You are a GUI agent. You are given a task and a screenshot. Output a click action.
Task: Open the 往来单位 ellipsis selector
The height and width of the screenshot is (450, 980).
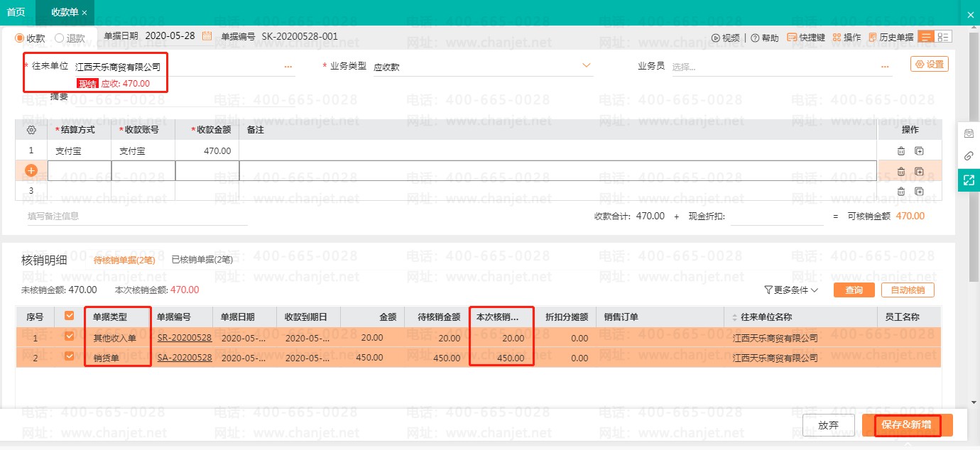pyautogui.click(x=288, y=67)
